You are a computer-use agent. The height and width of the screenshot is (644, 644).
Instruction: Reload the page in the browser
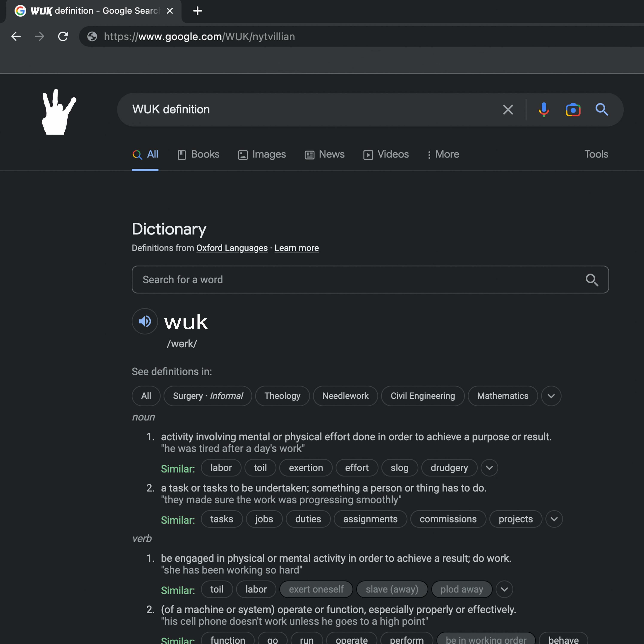point(63,36)
